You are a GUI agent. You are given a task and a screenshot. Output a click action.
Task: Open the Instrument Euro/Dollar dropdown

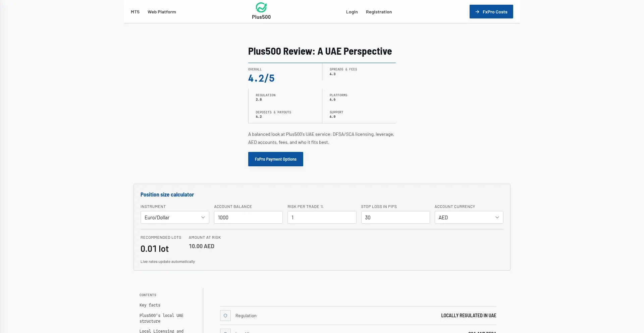coord(175,217)
